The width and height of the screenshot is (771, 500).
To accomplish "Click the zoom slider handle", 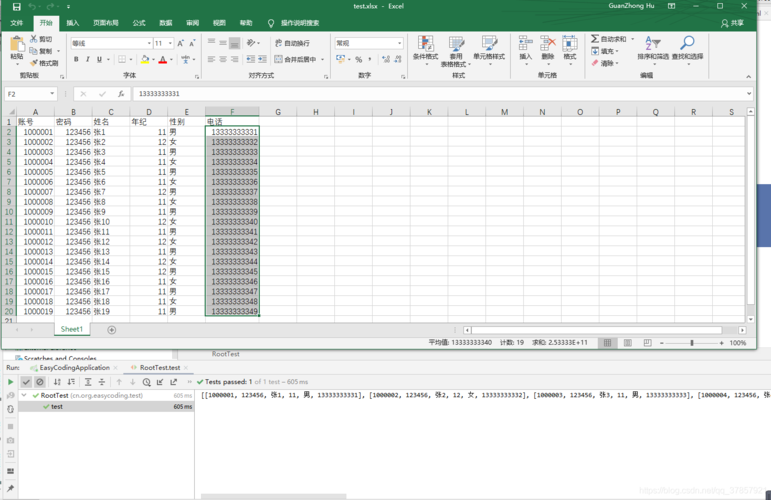I will (x=691, y=343).
